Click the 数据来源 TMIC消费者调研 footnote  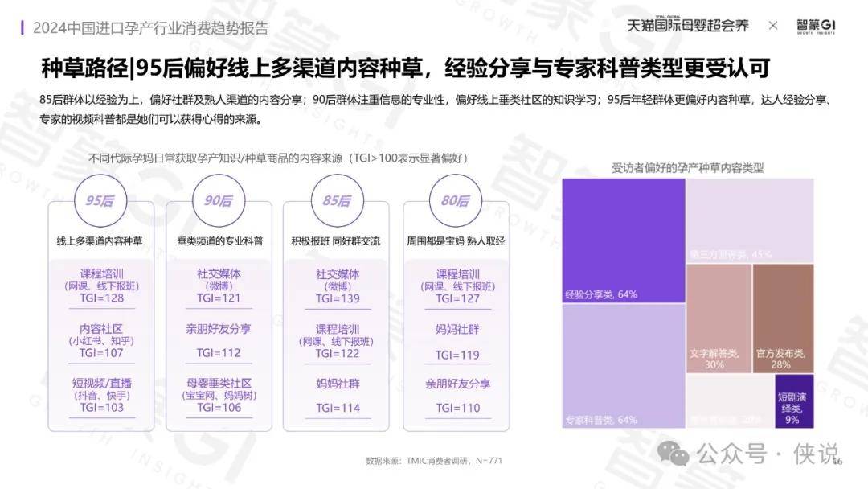click(x=434, y=461)
